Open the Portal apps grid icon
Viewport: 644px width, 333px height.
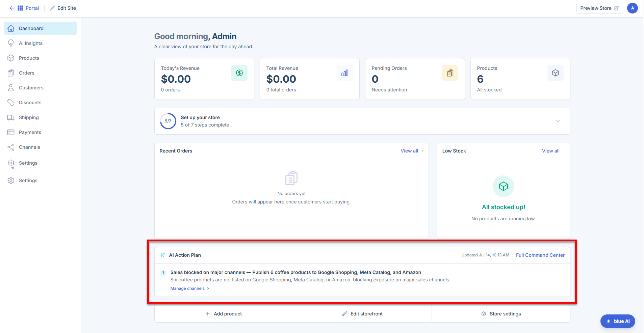20,8
